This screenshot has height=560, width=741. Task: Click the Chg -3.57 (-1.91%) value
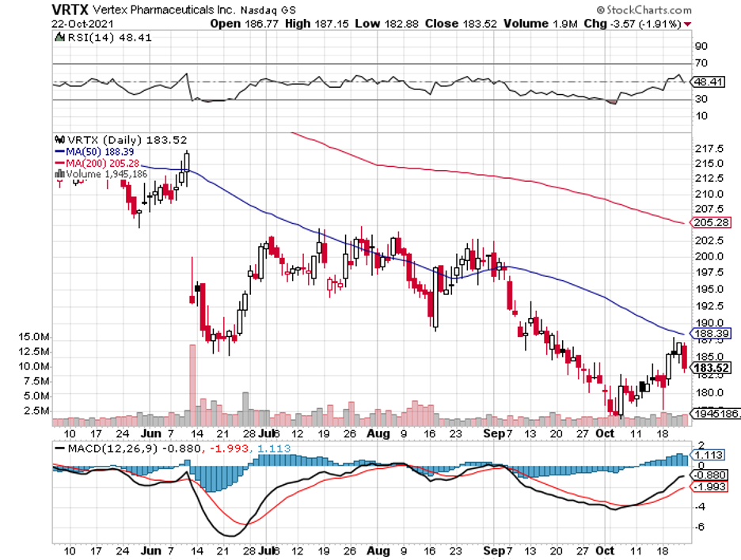[x=633, y=24]
